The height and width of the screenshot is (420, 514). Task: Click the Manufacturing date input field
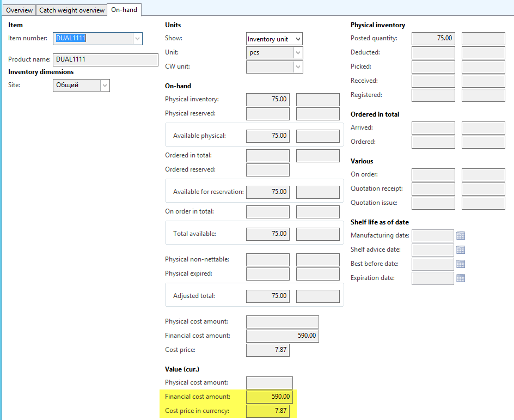432,236
